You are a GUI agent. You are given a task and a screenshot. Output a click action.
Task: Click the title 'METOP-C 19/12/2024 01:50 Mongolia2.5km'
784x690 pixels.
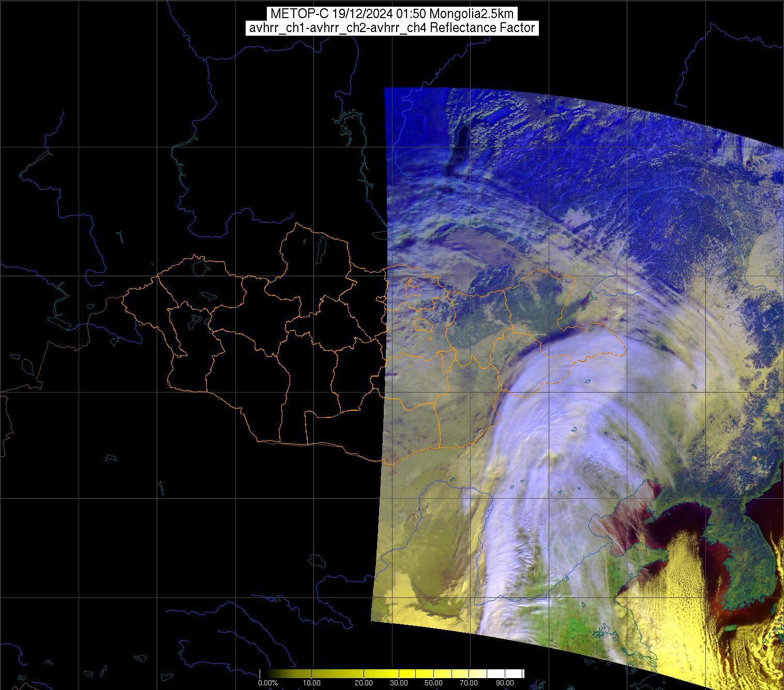pos(391,14)
